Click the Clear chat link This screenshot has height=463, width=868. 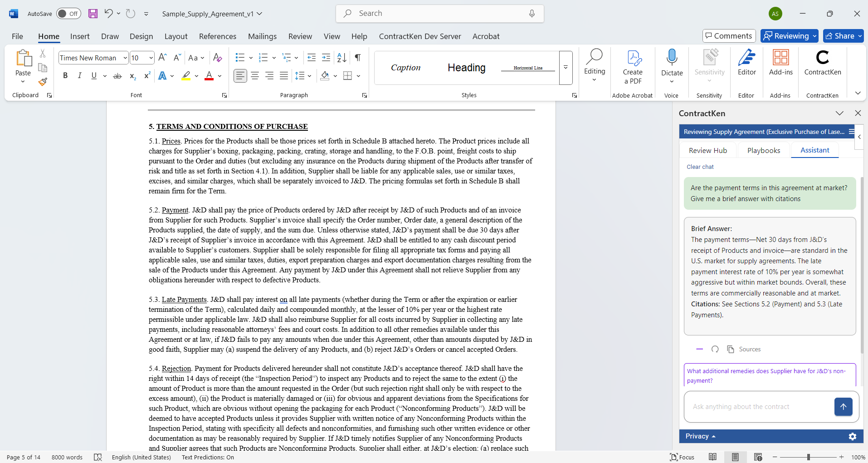700,167
